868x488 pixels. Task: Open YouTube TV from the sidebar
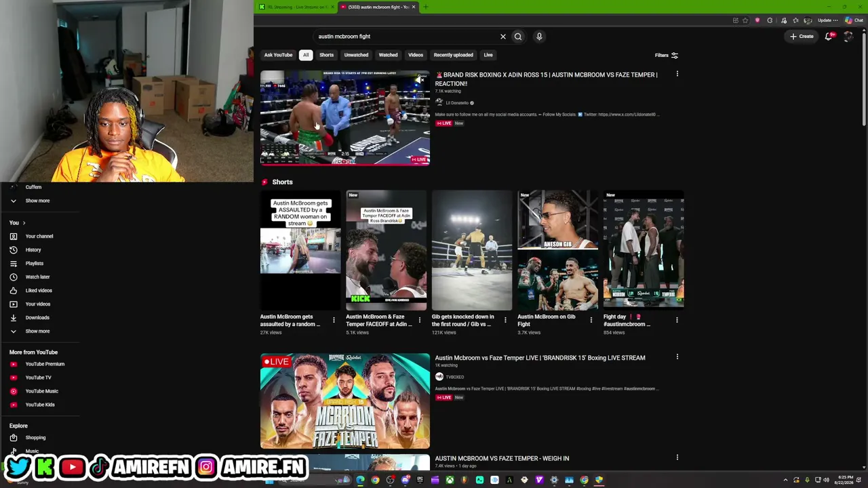pyautogui.click(x=38, y=378)
